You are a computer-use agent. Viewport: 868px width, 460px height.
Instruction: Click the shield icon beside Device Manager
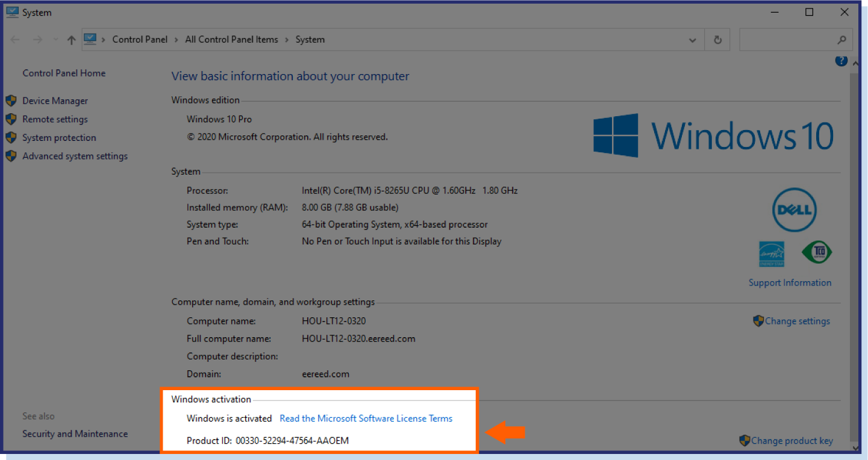click(x=11, y=101)
